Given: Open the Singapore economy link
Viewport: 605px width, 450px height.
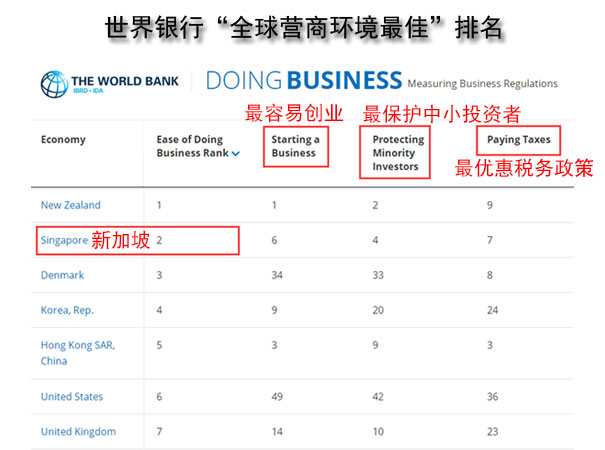Looking at the screenshot, I should (x=64, y=240).
